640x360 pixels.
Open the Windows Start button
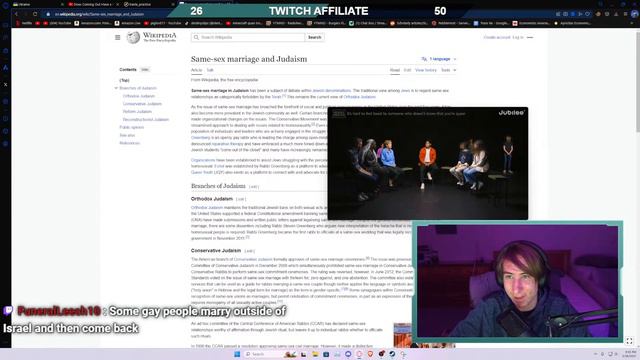(237, 354)
